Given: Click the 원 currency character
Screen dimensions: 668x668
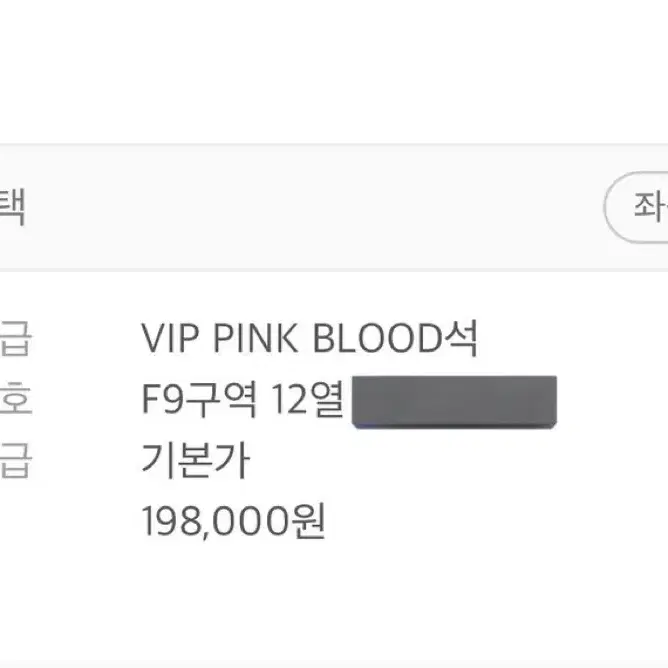Looking at the screenshot, I should tap(308, 521).
